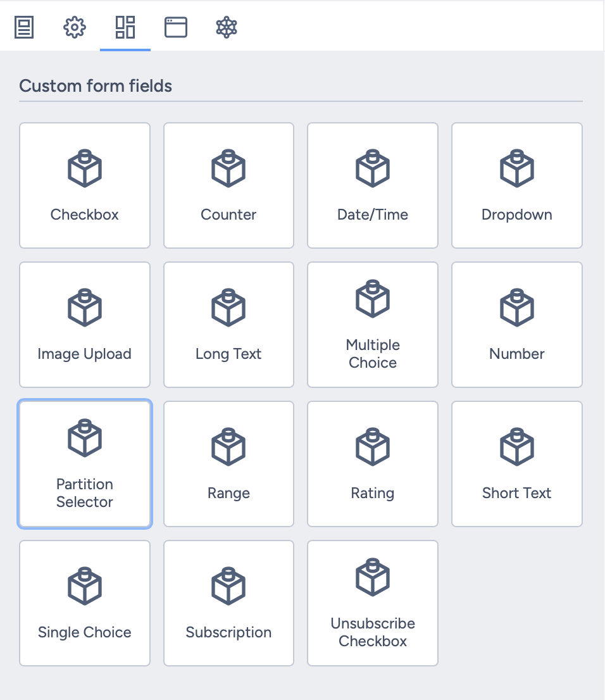Click the Number block icon
This screenshot has width=605, height=700.
(517, 308)
